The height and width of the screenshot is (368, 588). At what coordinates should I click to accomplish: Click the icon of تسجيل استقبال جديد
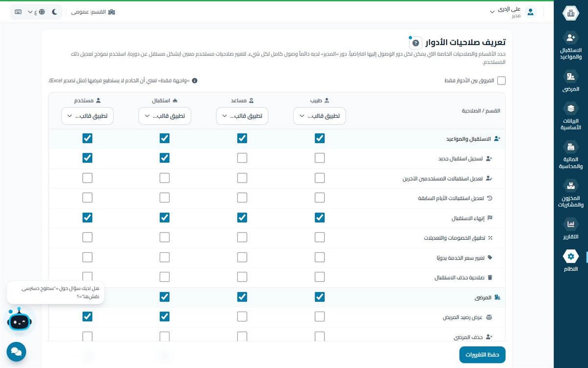pyautogui.click(x=489, y=158)
